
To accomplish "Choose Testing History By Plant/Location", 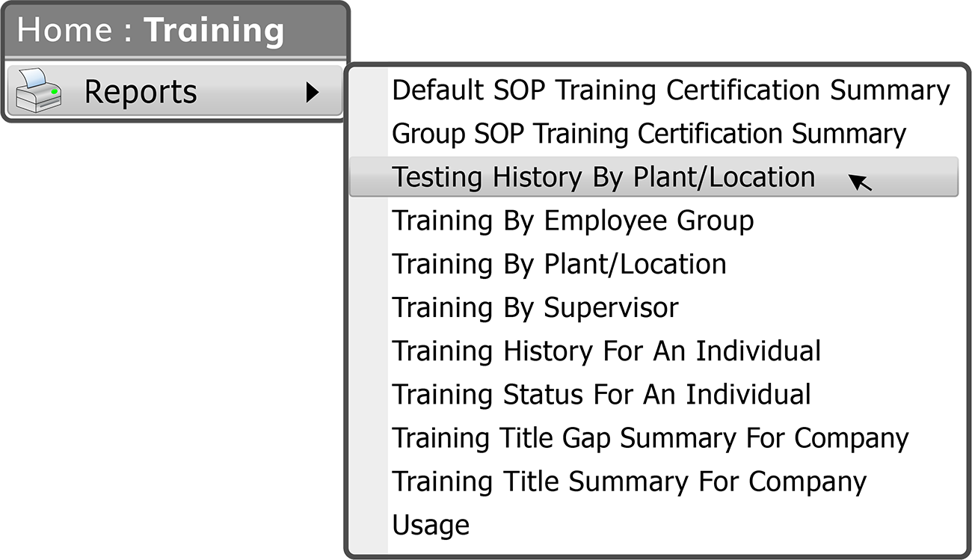I will point(603,177).
